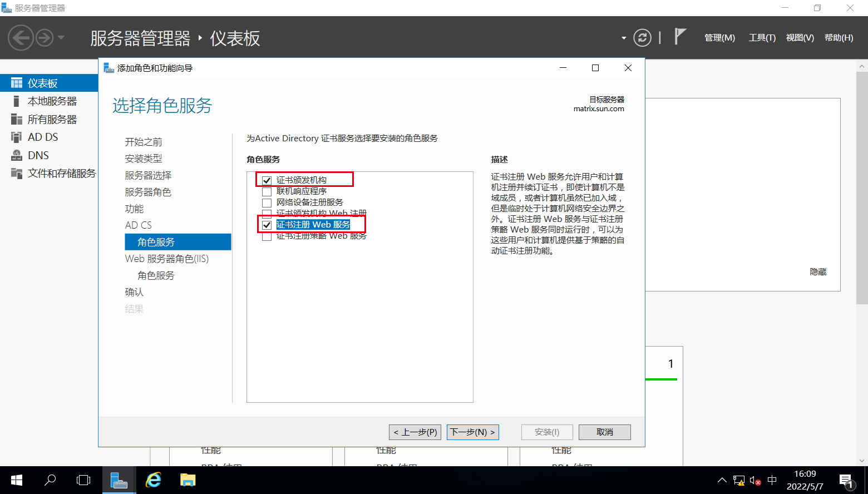Launch Internet Explorer from the taskbar

(153, 480)
